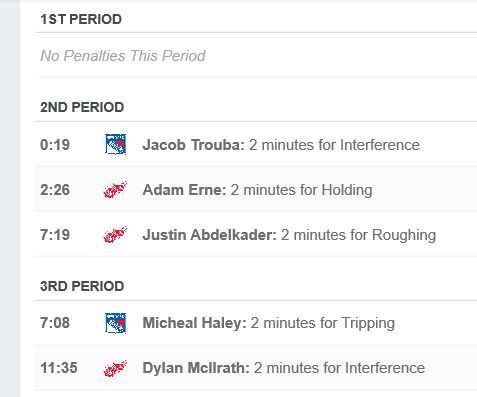Select the 1ST PERIOD heading

(x=81, y=19)
